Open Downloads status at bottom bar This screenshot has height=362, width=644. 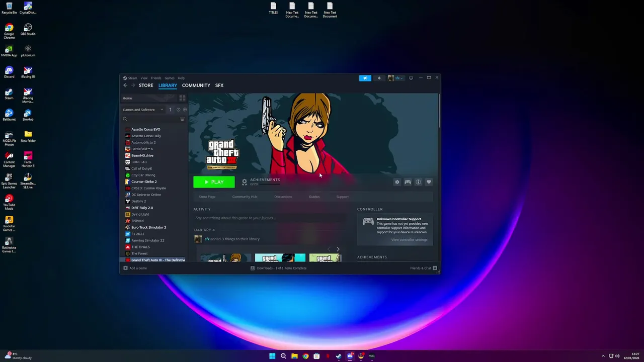[x=279, y=268]
